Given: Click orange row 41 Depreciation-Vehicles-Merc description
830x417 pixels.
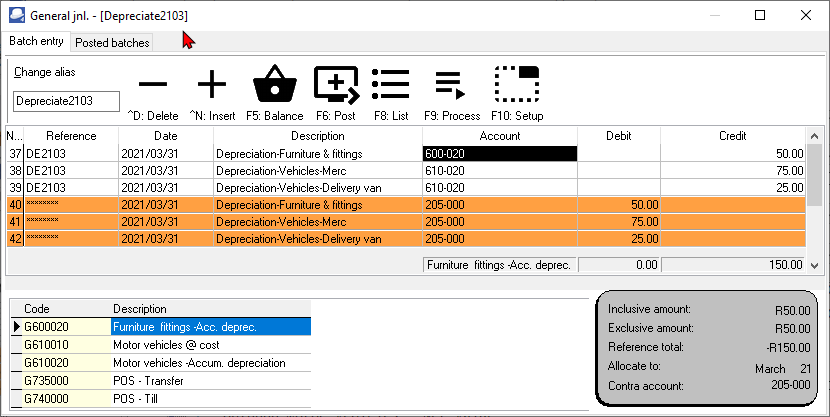Looking at the screenshot, I should (x=318, y=222).
